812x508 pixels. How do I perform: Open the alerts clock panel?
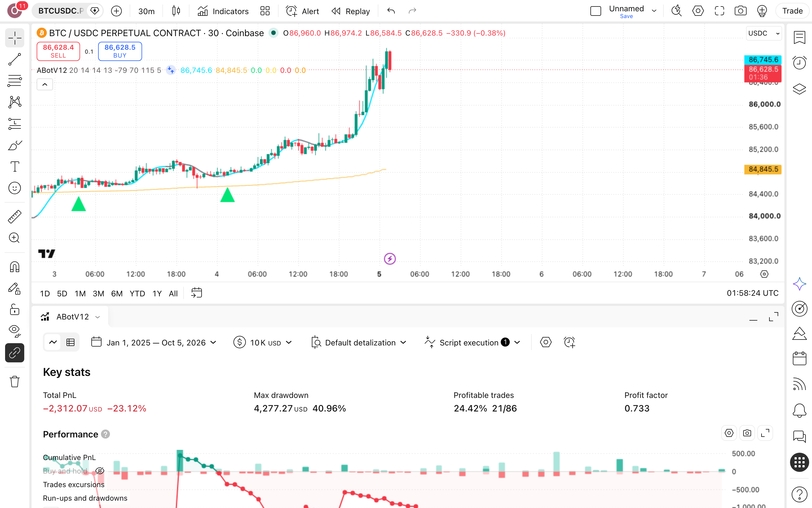[x=799, y=63]
